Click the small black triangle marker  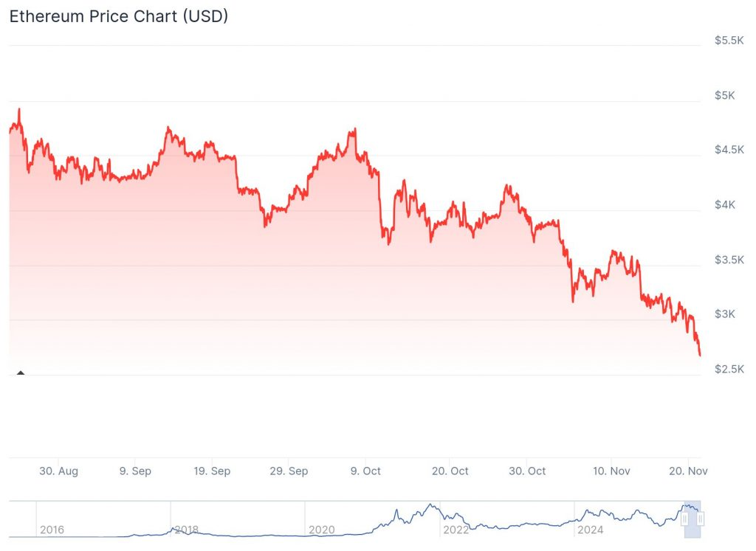(21, 372)
